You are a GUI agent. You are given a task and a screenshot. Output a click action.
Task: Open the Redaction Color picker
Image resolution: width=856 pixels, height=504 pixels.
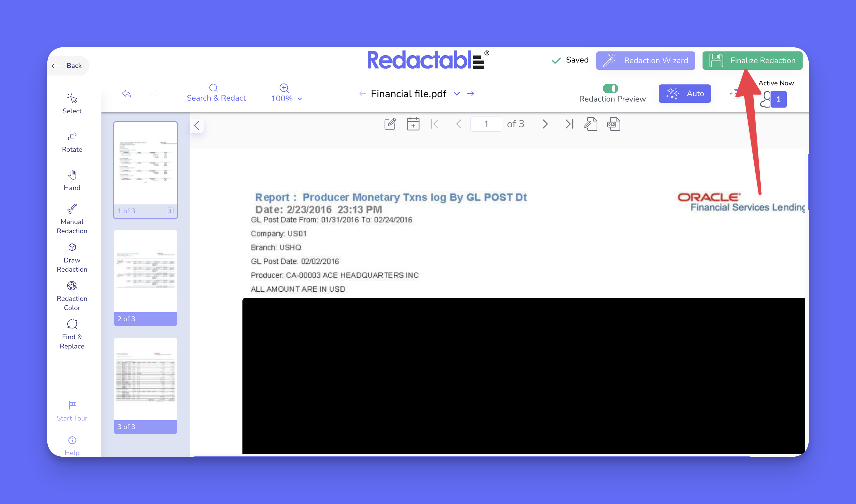pyautogui.click(x=72, y=295)
